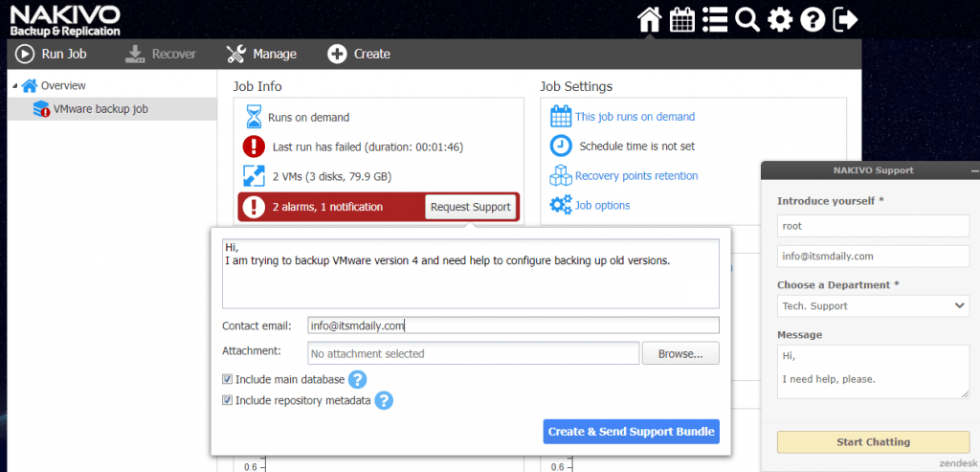Image resolution: width=980 pixels, height=472 pixels.
Task: Click the Job Settings heading
Action: [x=576, y=86]
